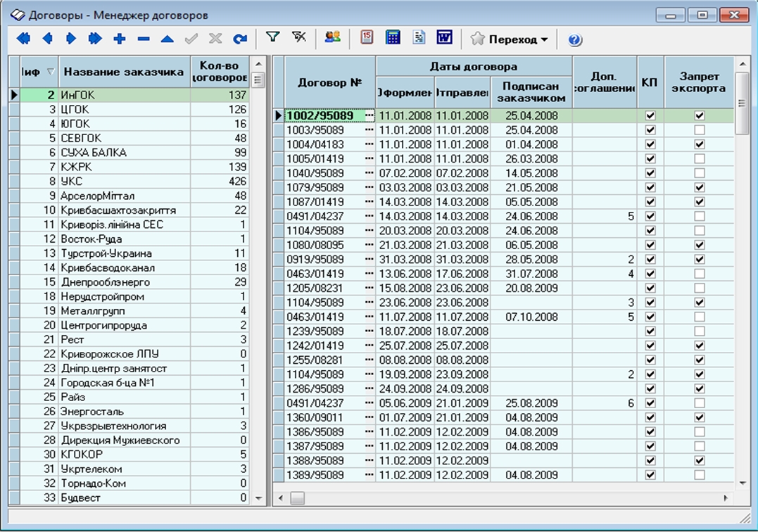
Task: Delete record with minus icon
Action: (144, 39)
